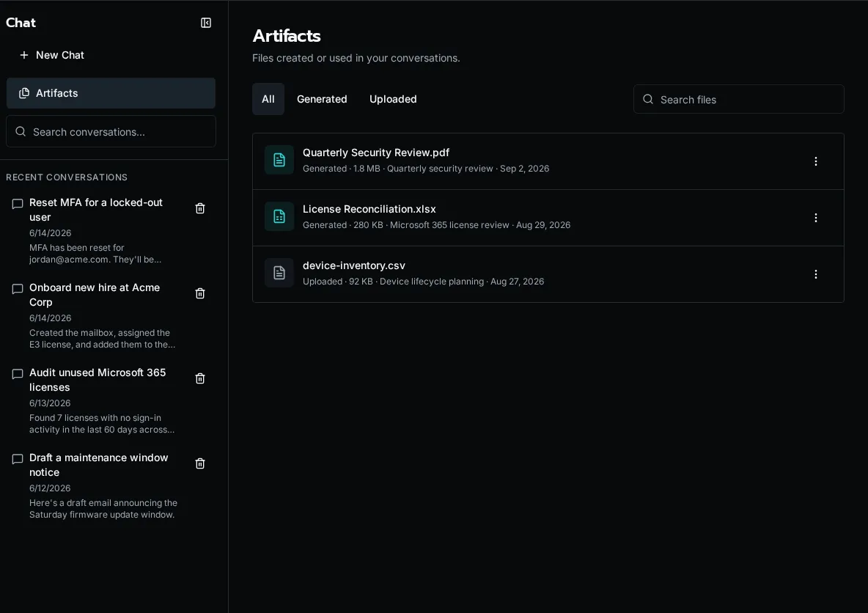Screen dimensions: 868x613
Task: Click the Search files input
Action: (738, 100)
